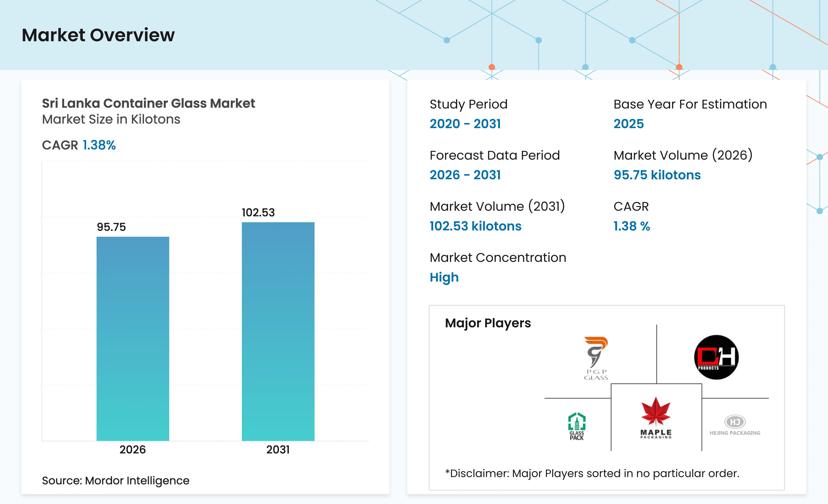This screenshot has width=828, height=504.
Task: Select the Market Concentration High value
Action: [444, 278]
